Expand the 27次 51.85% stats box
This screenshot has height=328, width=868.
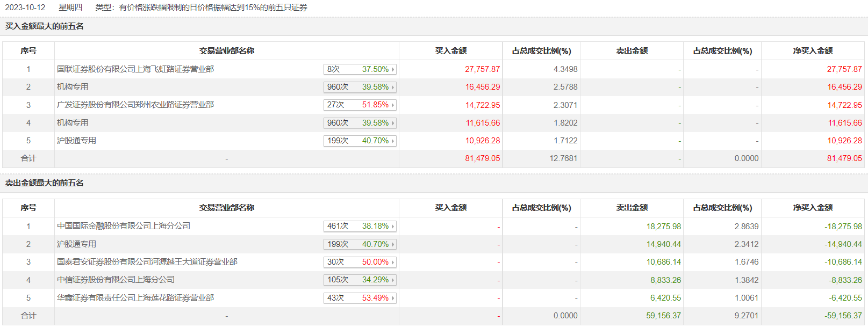(360, 105)
